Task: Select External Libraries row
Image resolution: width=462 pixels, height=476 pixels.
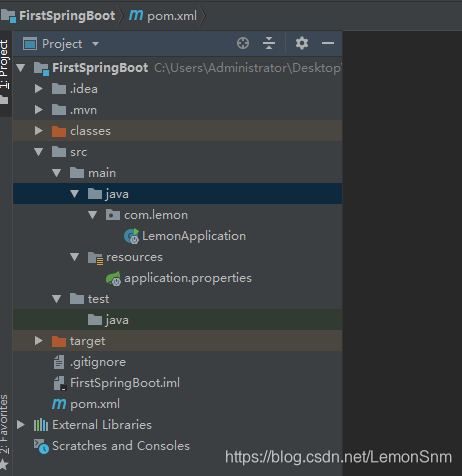Action: 177,425
